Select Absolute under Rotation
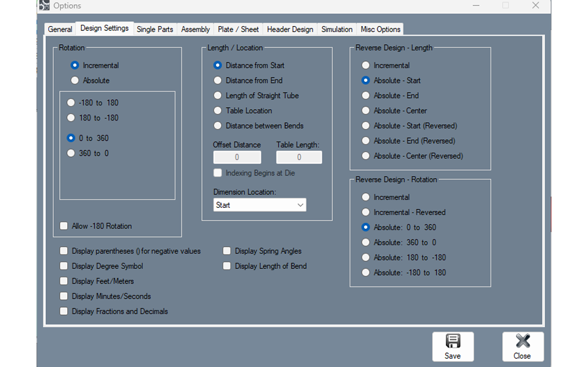This screenshot has height=367, width=588. pyautogui.click(x=90, y=81)
